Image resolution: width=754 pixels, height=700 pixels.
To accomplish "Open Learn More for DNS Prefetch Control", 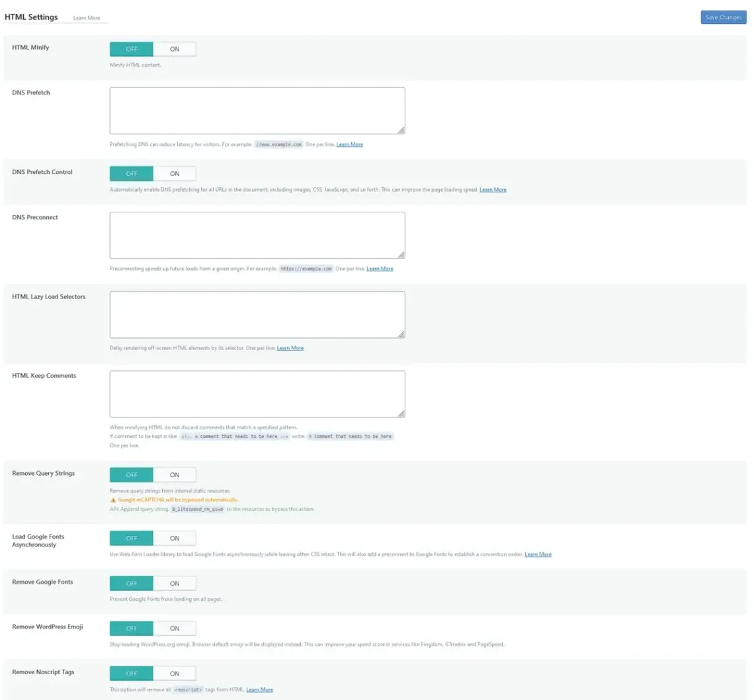I will click(x=493, y=189).
